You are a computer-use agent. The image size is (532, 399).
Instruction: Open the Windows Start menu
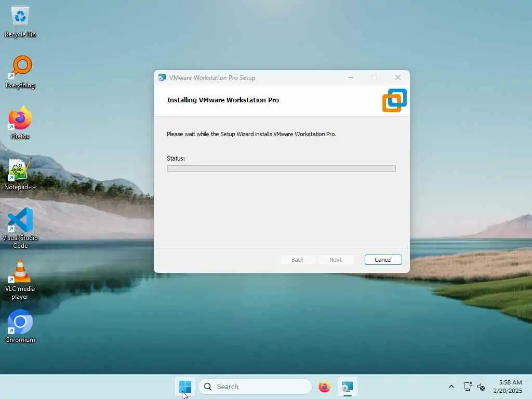tap(185, 387)
